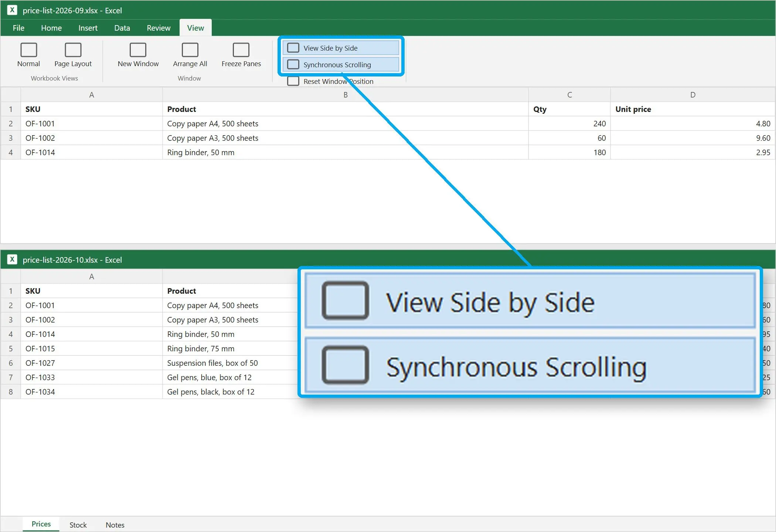Select column A header in 2026-09 window

click(92, 95)
